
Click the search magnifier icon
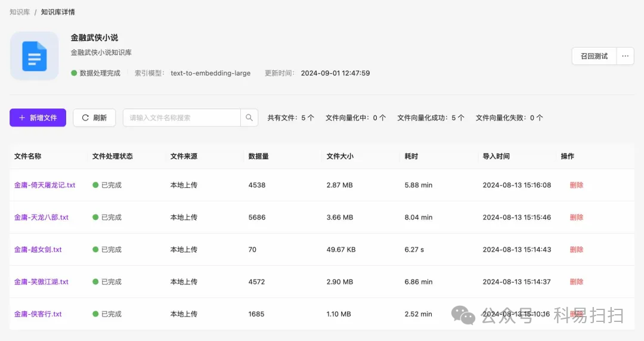[x=249, y=117]
